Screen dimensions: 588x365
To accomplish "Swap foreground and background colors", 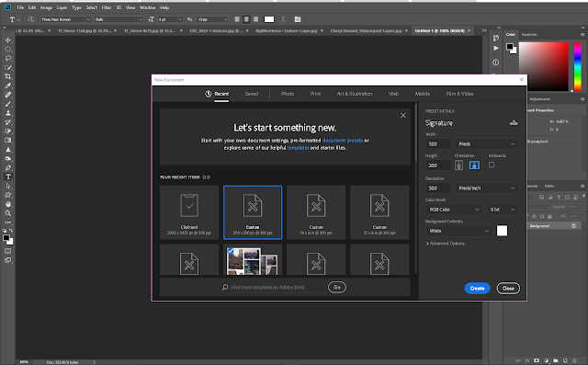I will (x=11, y=231).
